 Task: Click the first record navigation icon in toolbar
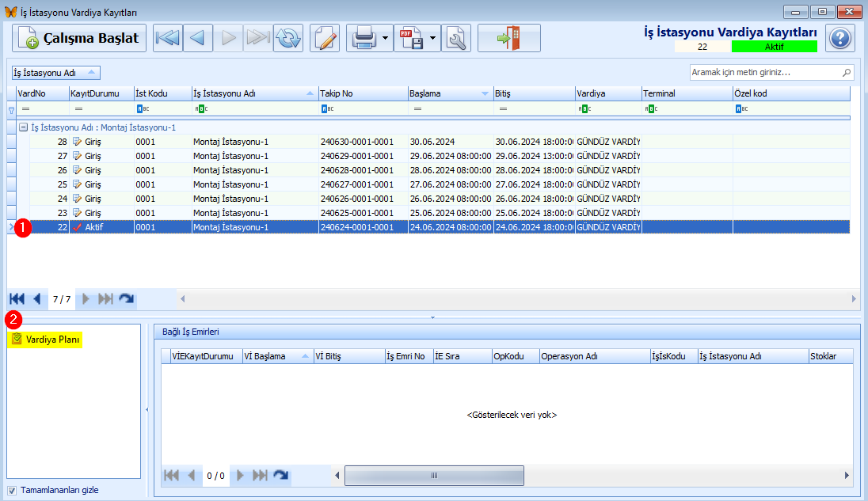click(x=167, y=38)
